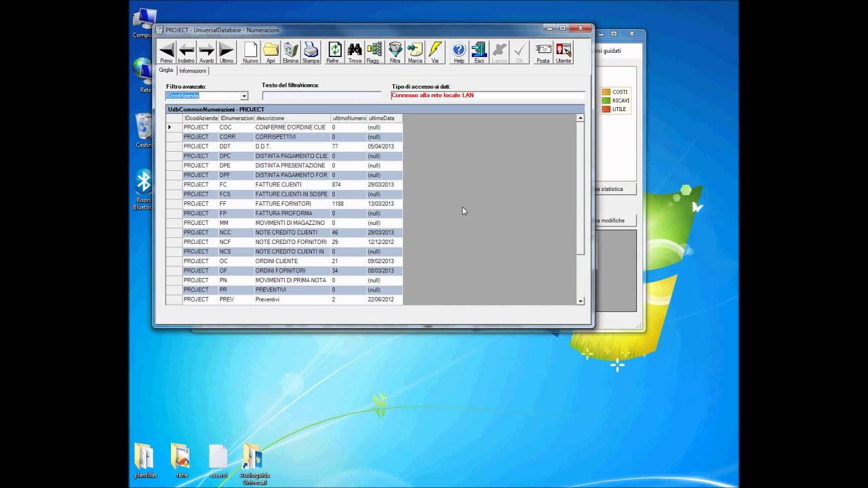Screen dimensions: 868x488
Task: Click the 'FATTURA PROFORMA' cell
Action: [x=292, y=213]
